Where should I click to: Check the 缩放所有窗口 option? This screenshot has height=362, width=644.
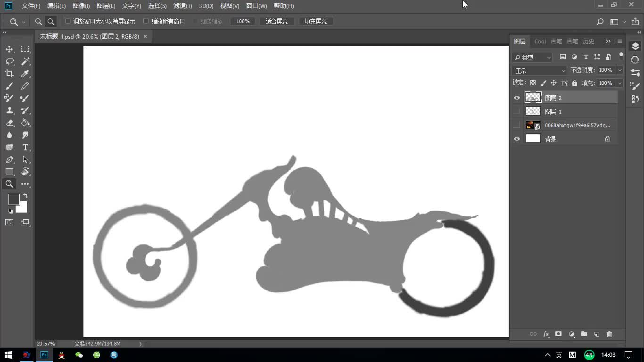click(x=146, y=21)
